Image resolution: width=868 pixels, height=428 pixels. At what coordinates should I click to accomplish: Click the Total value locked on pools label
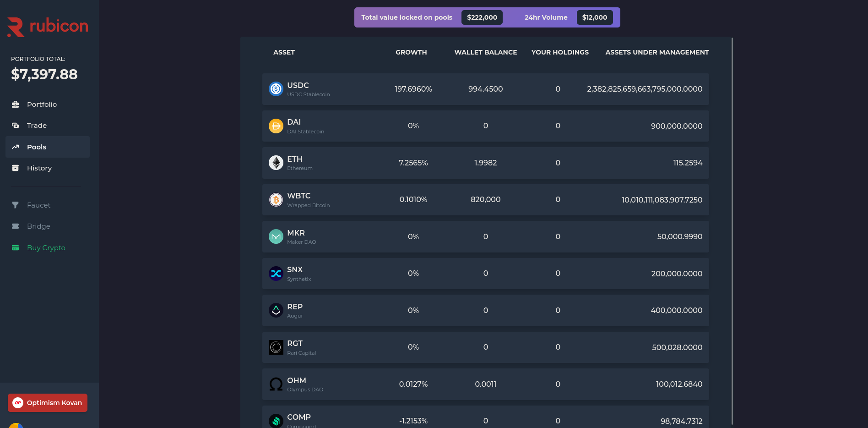coord(407,17)
